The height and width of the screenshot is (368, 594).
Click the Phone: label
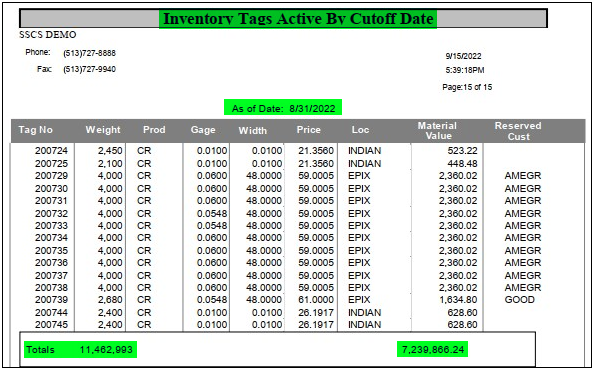38,52
